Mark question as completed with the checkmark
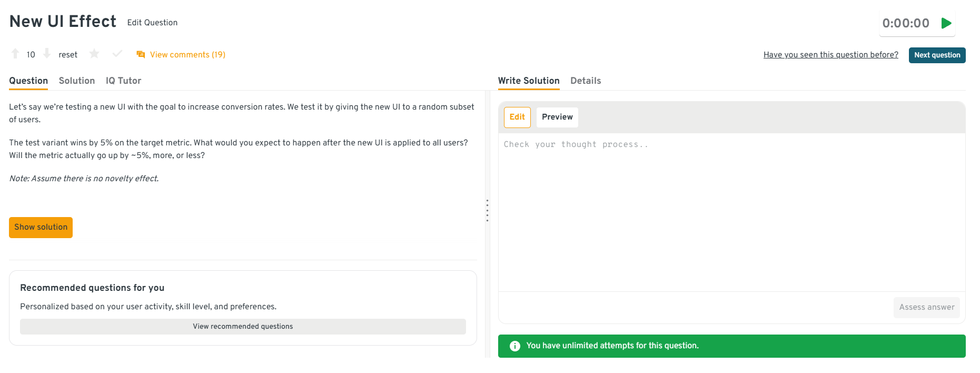 [x=117, y=54]
